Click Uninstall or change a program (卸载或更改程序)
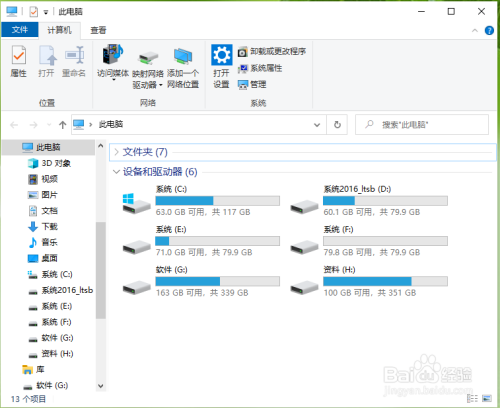Screen dimensions: 500x408 click(x=272, y=51)
